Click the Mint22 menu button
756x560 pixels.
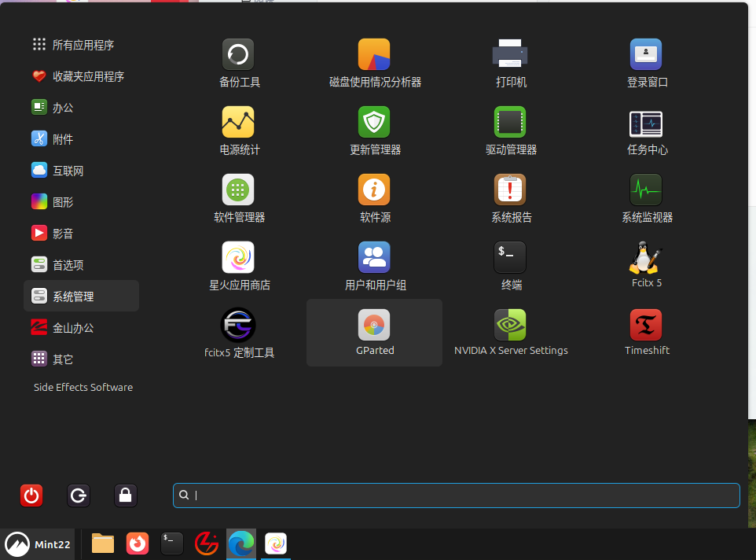click(x=38, y=544)
